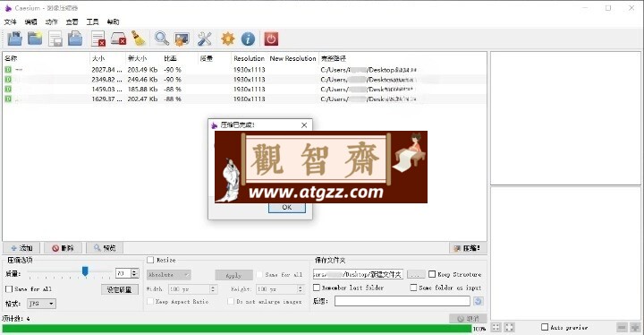Click the 203.49 Kb new size cell
This screenshot has height=335, width=644.
point(142,70)
